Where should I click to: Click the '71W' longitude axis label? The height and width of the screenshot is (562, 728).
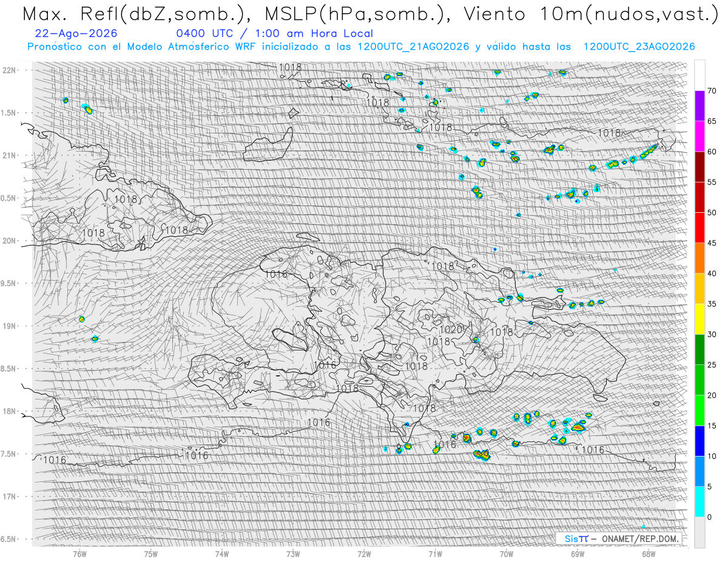tap(435, 554)
